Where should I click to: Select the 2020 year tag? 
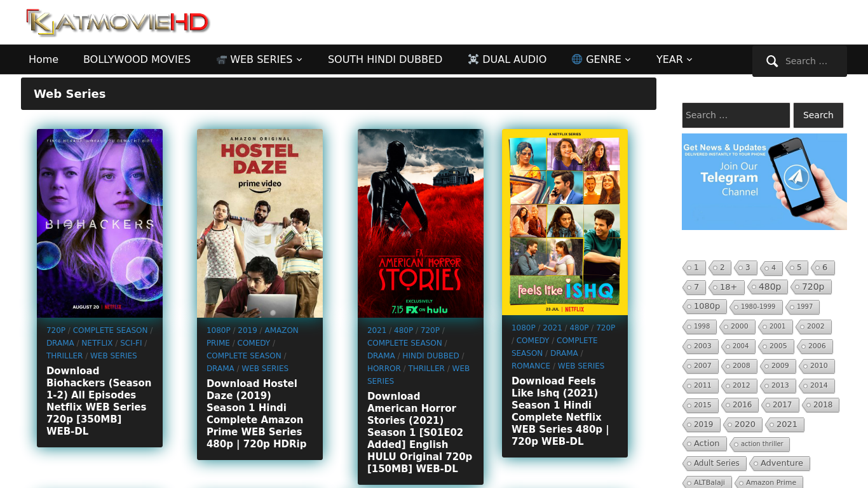(743, 425)
